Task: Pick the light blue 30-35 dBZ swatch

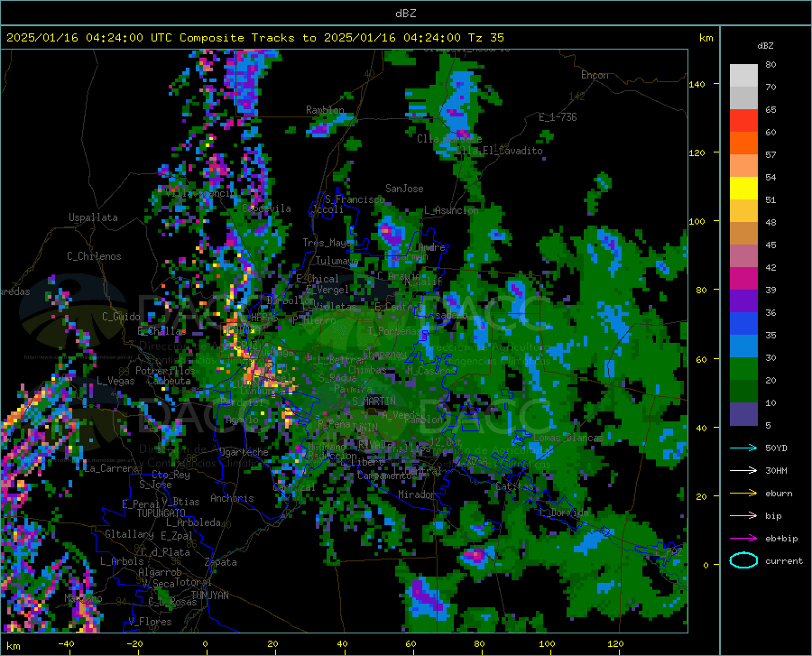Action: click(743, 346)
